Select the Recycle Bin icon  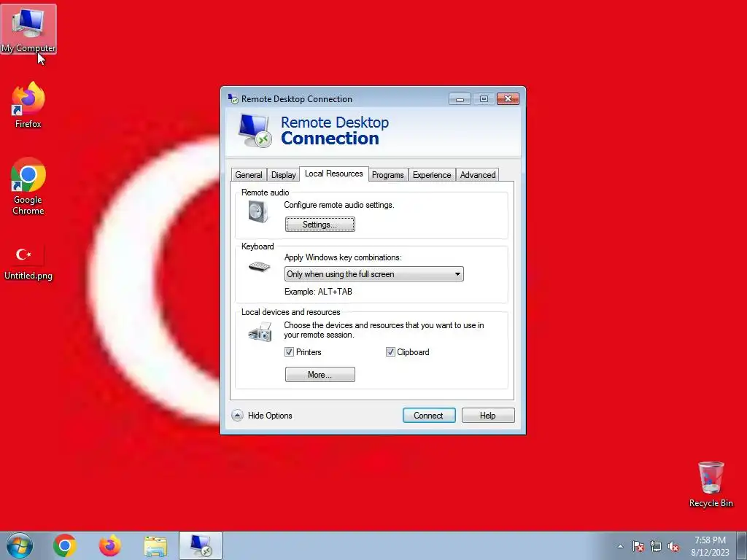click(x=711, y=484)
